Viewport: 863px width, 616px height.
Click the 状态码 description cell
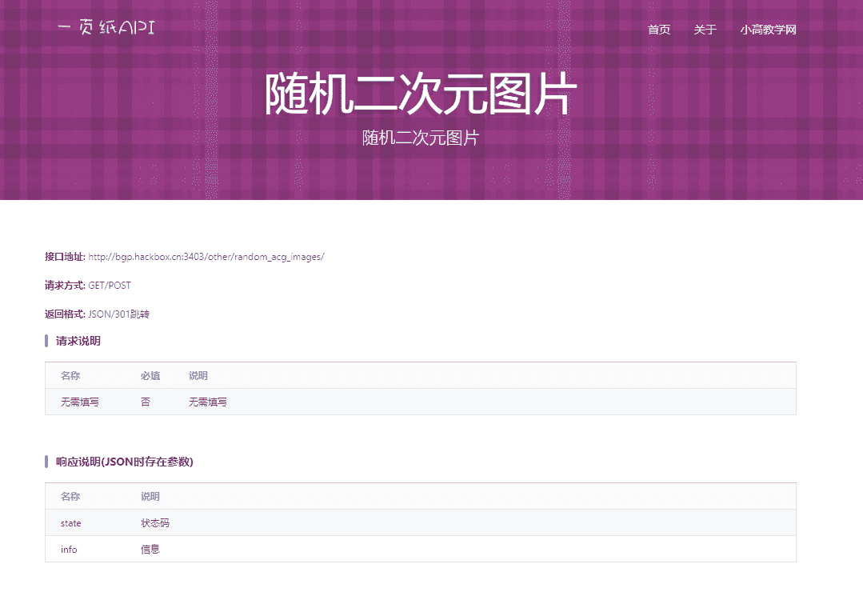tap(155, 523)
